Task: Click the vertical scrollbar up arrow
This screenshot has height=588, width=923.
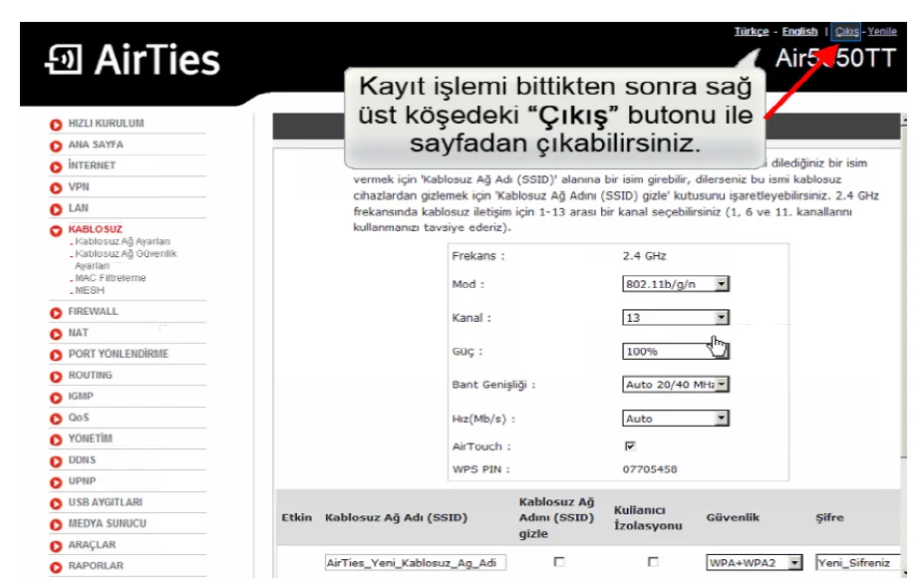Action: coord(904,120)
